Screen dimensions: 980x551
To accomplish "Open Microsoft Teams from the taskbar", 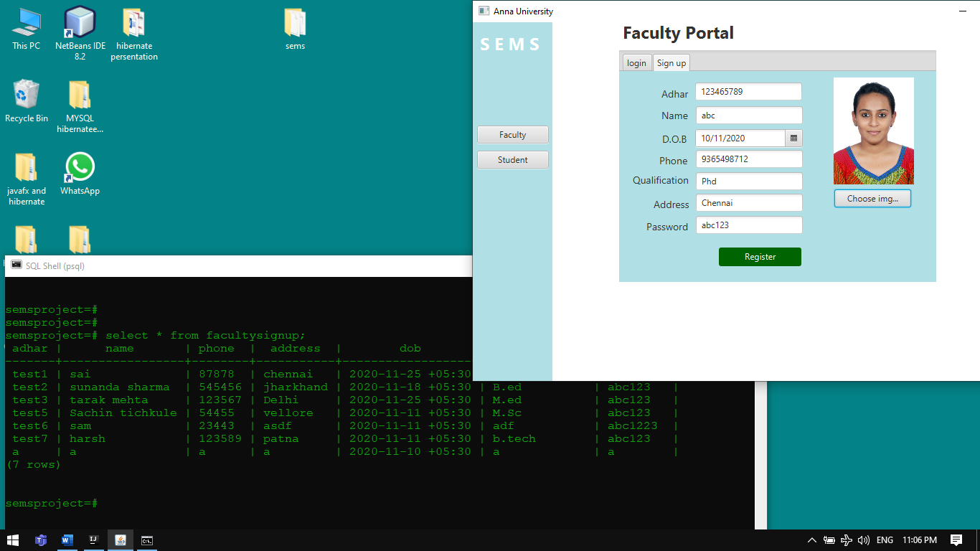I will point(41,540).
